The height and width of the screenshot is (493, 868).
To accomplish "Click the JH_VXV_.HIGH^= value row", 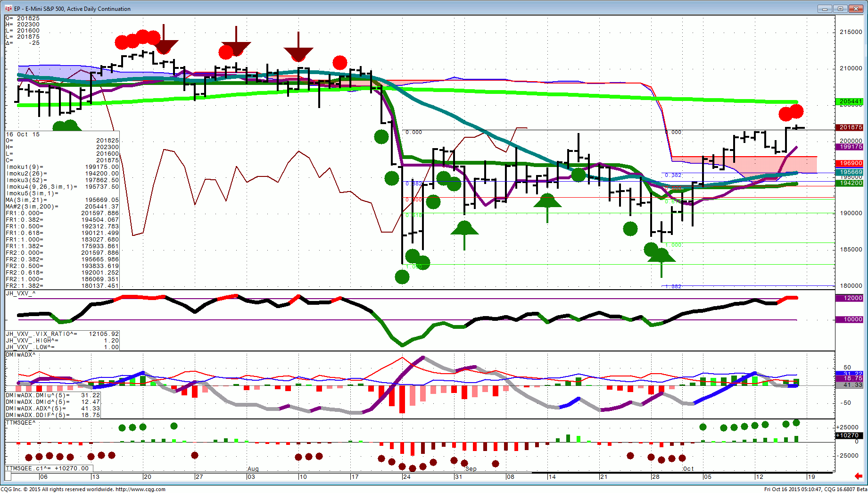I will tap(62, 341).
